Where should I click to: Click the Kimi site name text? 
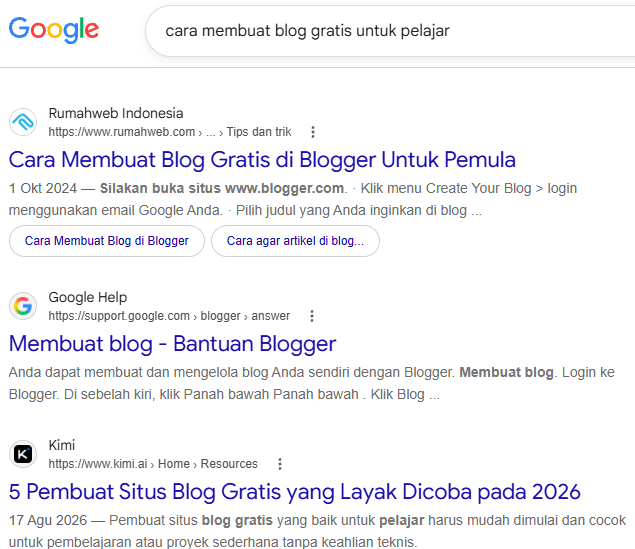coord(62,445)
